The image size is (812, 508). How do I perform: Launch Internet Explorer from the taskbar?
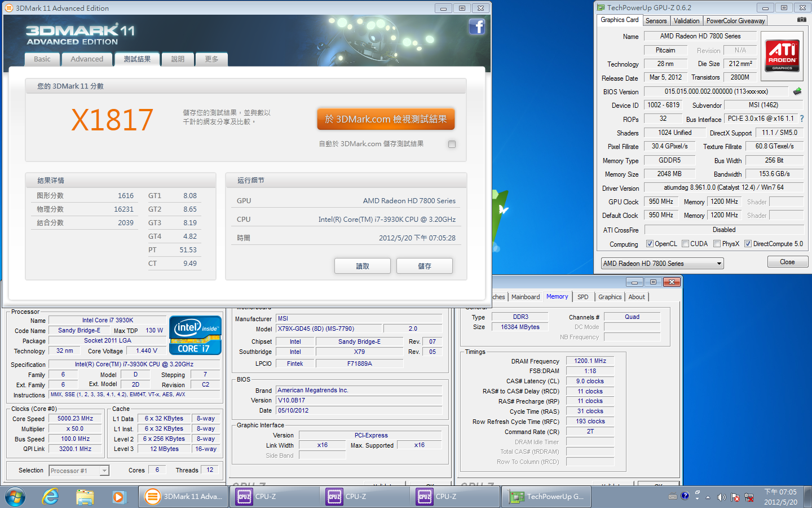51,497
